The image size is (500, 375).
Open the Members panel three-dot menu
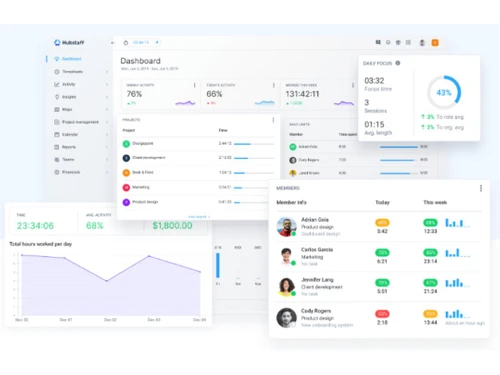click(481, 188)
